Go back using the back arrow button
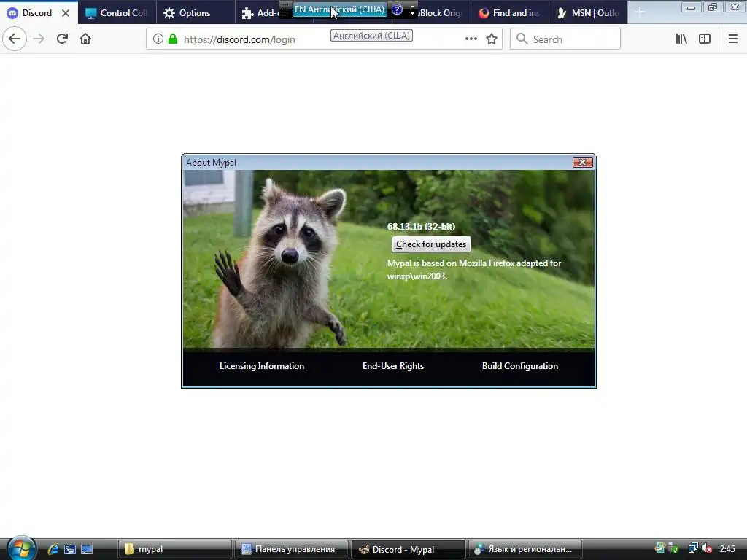Viewport: 747px width, 560px height. point(15,39)
